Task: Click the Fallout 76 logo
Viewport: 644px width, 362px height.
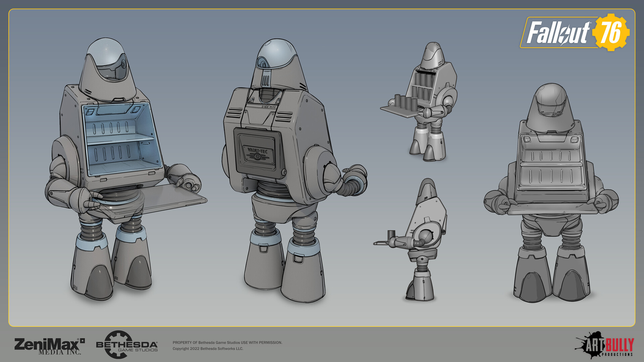Action: pyautogui.click(x=575, y=33)
